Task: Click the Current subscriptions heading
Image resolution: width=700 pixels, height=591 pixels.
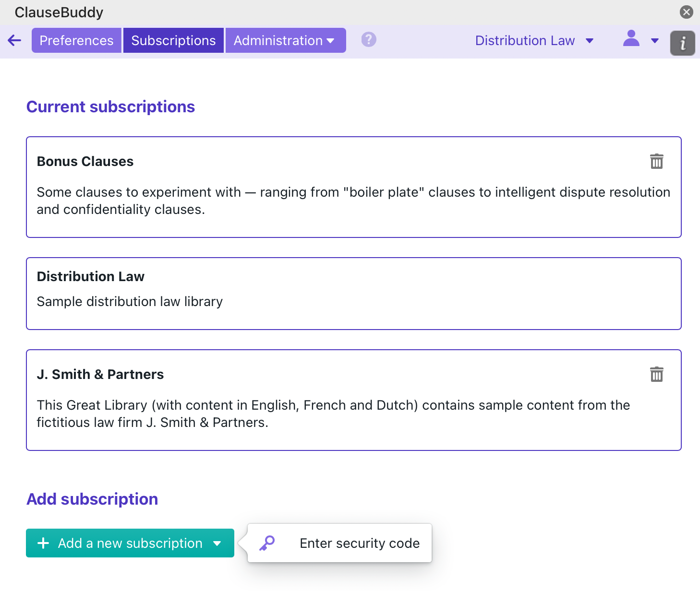Action: click(x=110, y=106)
